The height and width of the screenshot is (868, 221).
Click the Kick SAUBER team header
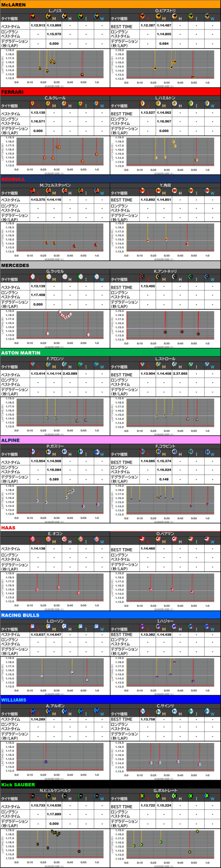[110, 785]
